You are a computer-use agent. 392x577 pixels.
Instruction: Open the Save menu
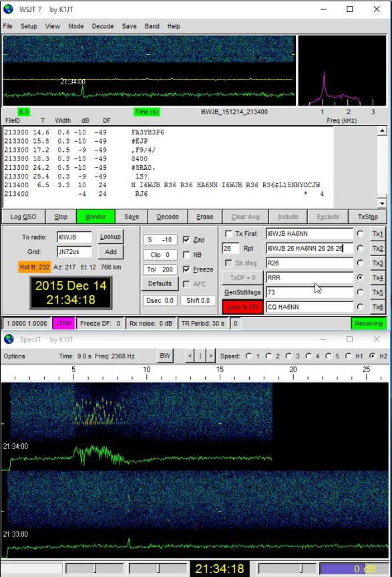coord(129,26)
